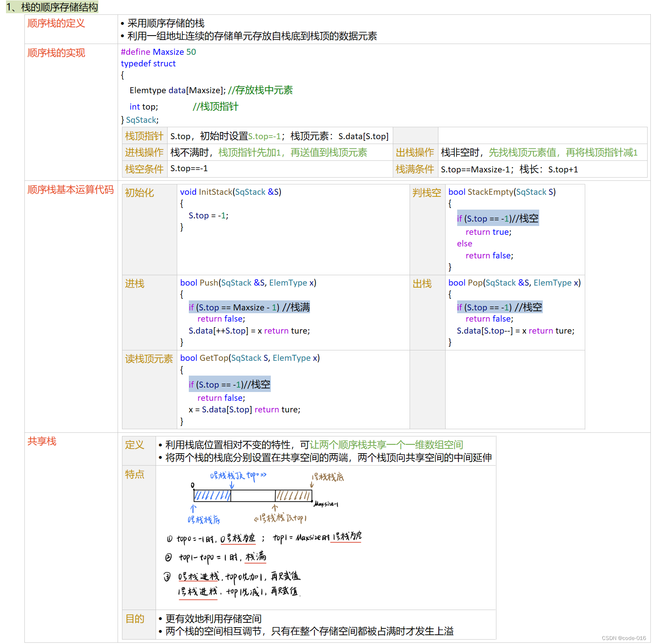Click the handwritten note '栈满'
The height and width of the screenshot is (644, 652).
(256, 557)
